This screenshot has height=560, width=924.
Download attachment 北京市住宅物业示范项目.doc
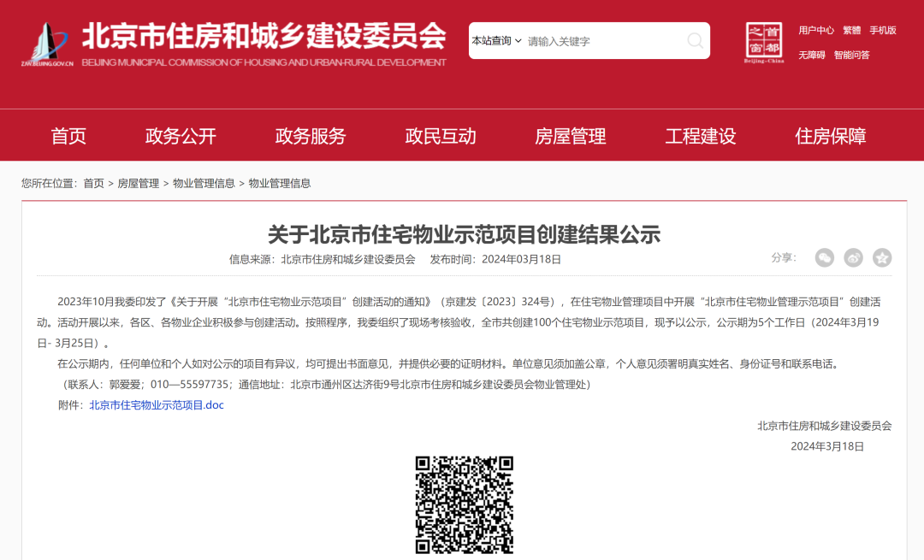point(156,404)
